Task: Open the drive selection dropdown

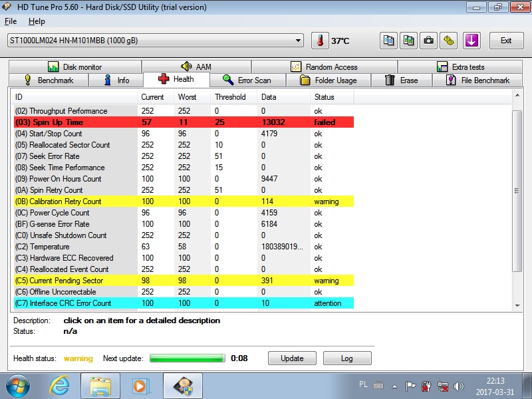Action: pyautogui.click(x=155, y=41)
